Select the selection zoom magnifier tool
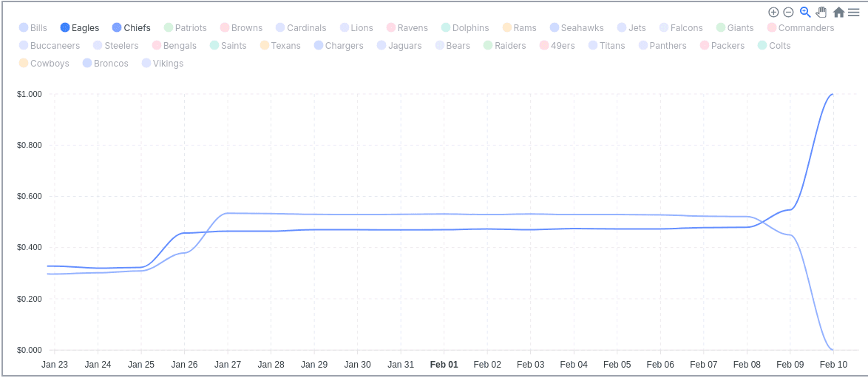Viewport: 868px width, 378px height. [805, 12]
